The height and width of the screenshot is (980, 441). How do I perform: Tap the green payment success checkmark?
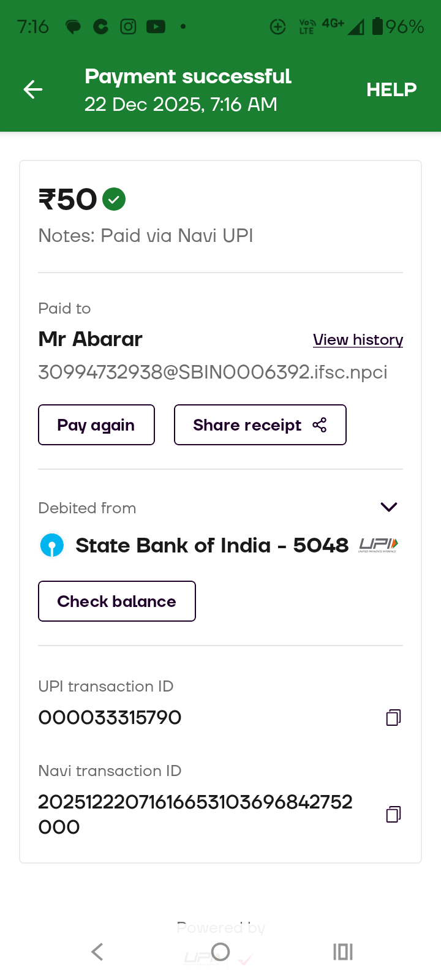(x=114, y=199)
